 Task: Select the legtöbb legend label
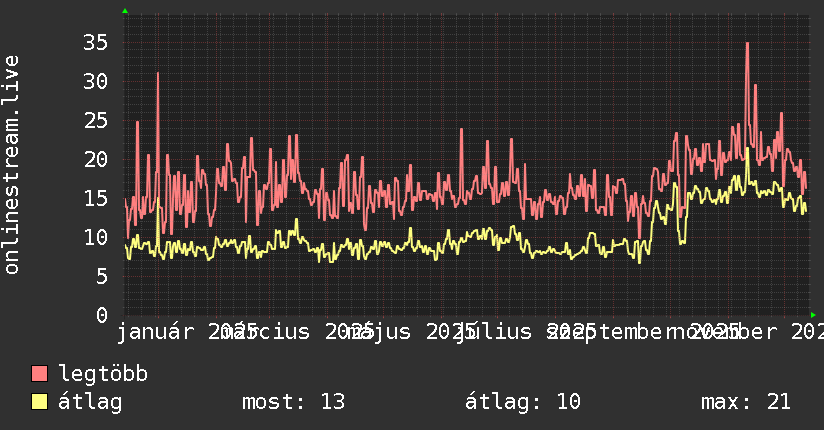click(103, 374)
